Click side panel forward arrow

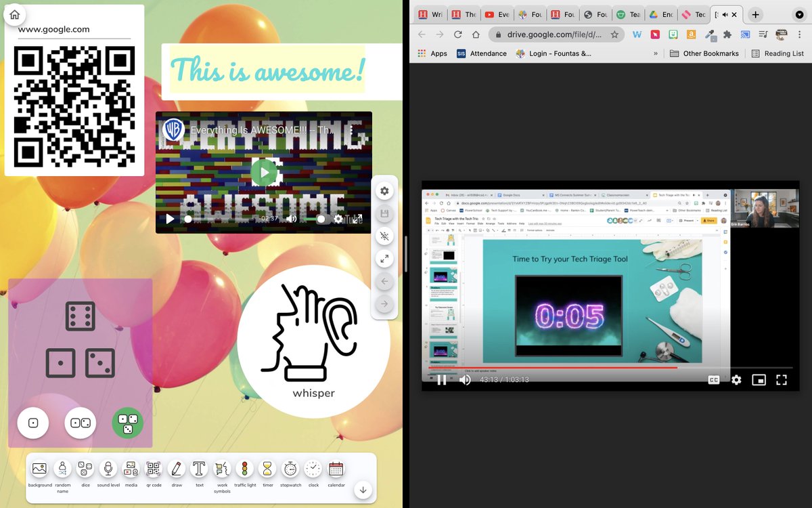[x=384, y=303]
